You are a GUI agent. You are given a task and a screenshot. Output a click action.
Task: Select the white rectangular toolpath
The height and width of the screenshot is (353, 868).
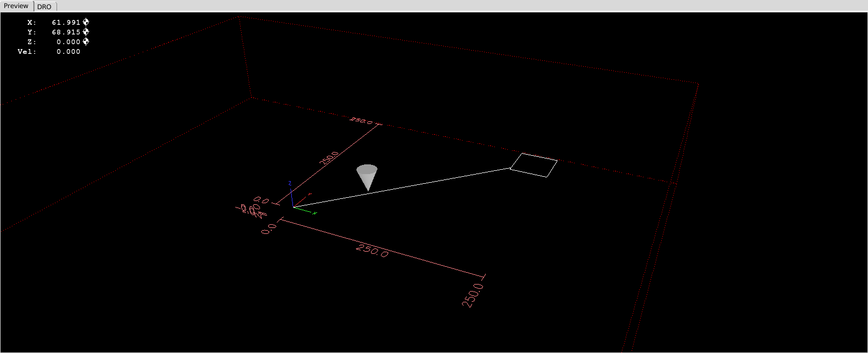point(533,164)
